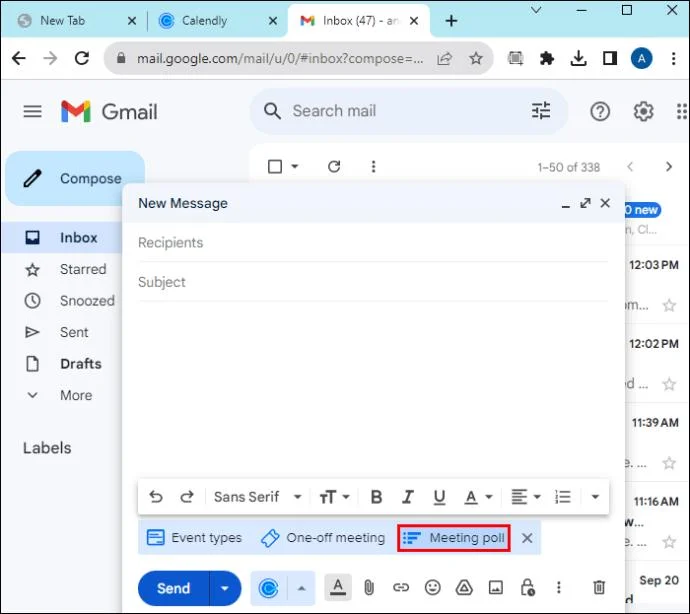The image size is (690, 614).
Task: Close the Calendly options bar
Action: (527, 537)
